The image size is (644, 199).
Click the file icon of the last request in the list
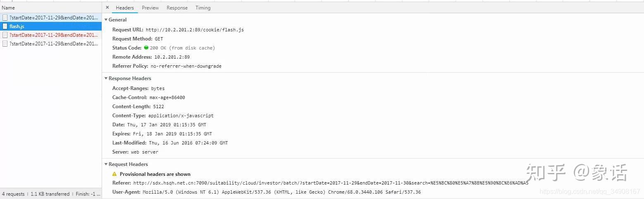(x=5, y=44)
